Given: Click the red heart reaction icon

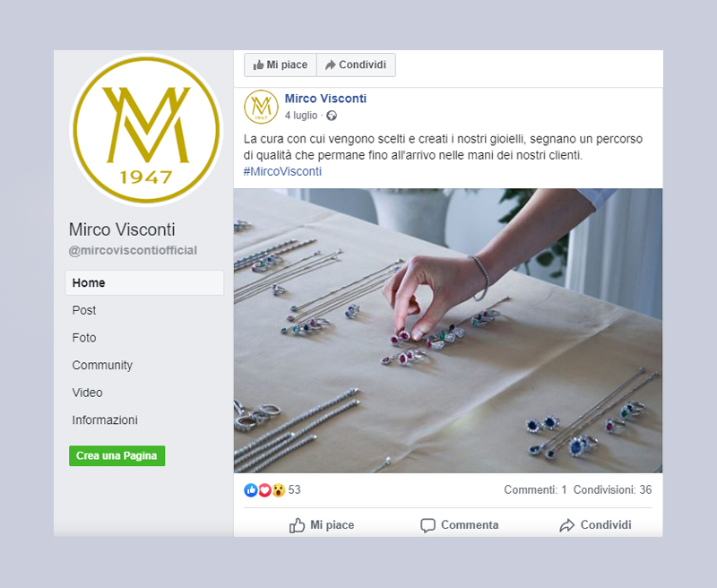Looking at the screenshot, I should pyautogui.click(x=264, y=490).
